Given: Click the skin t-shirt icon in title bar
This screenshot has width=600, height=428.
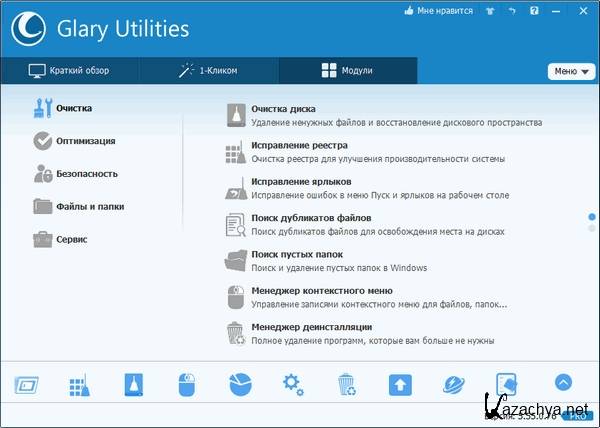Looking at the screenshot, I should coord(487,11).
